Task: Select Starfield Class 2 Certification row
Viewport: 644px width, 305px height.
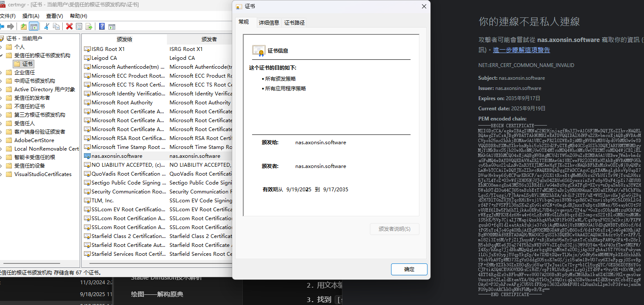Action: click(158, 236)
